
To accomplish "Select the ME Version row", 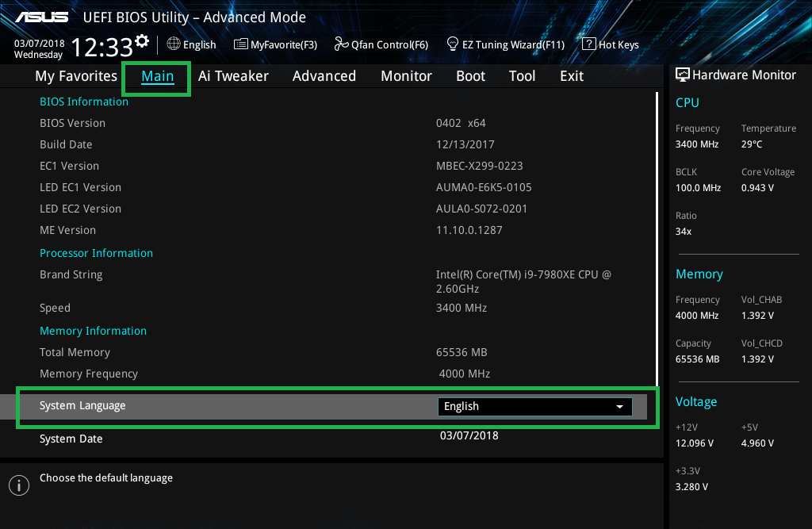I will click(x=68, y=230).
